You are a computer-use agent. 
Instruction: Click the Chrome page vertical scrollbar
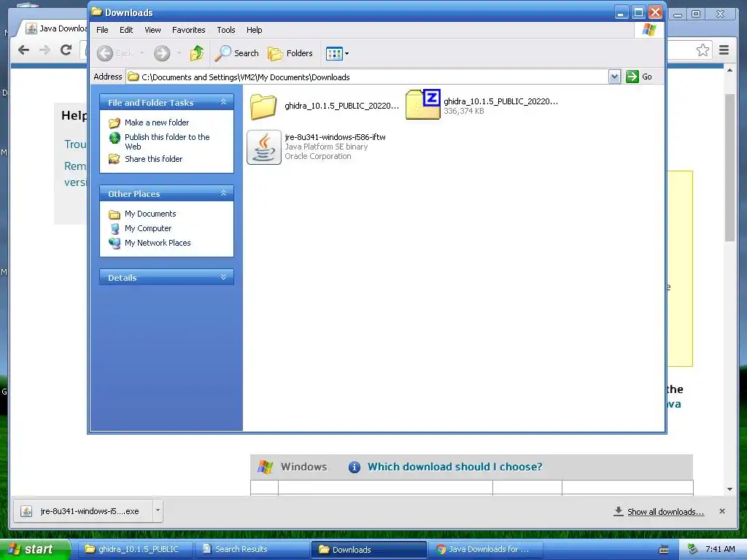729,168
